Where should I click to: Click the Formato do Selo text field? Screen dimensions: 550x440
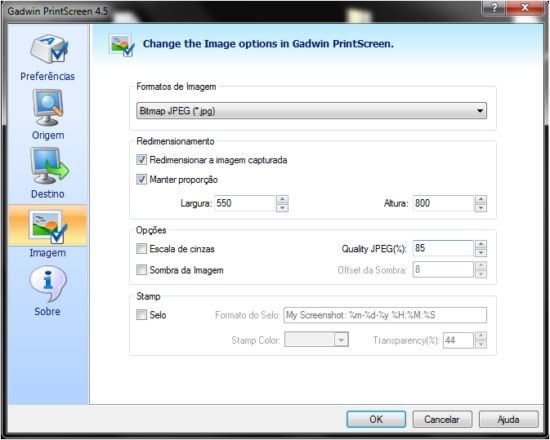point(385,315)
